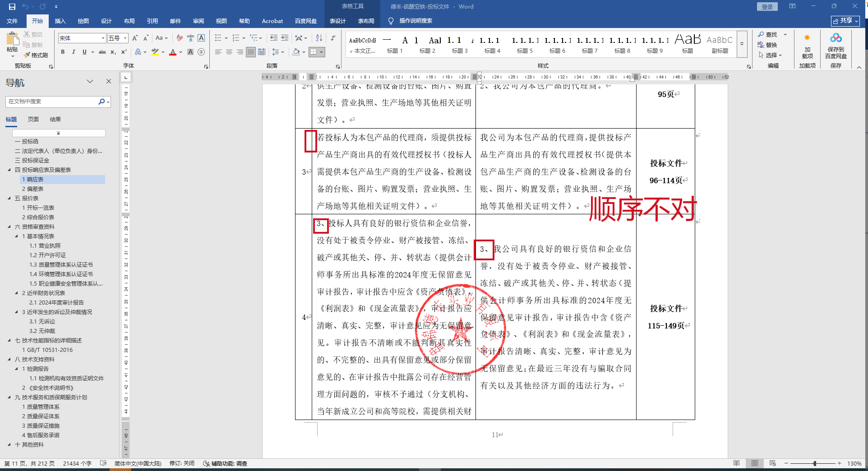Viewport: 868px width, 471px height.
Task: Clear all formatting with the eraser icon
Action: pyautogui.click(x=180, y=38)
